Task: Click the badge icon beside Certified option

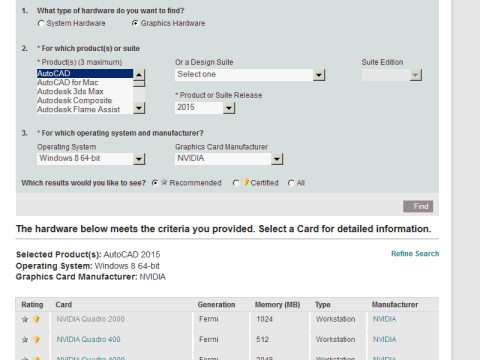Action: click(246, 182)
